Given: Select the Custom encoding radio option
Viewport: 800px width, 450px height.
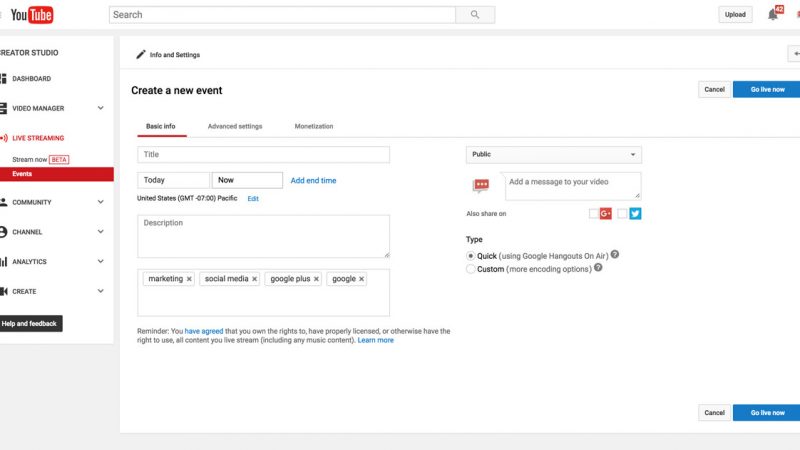Looking at the screenshot, I should pos(471,269).
